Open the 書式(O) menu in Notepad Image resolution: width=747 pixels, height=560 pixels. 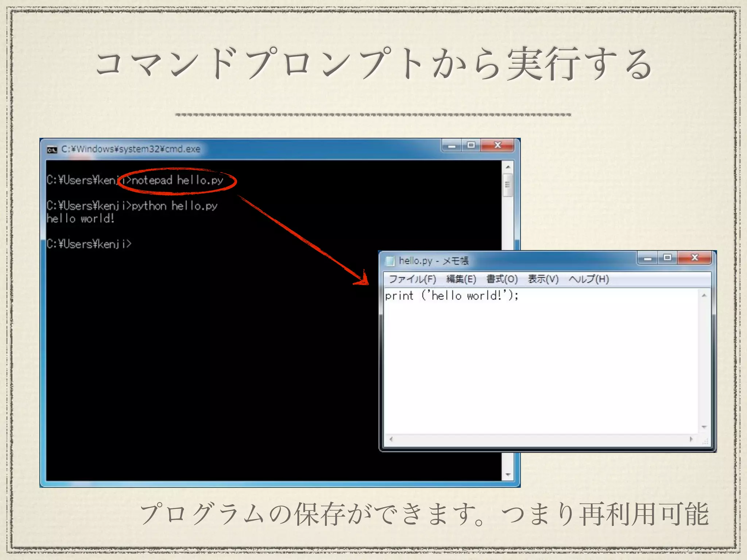pos(502,279)
